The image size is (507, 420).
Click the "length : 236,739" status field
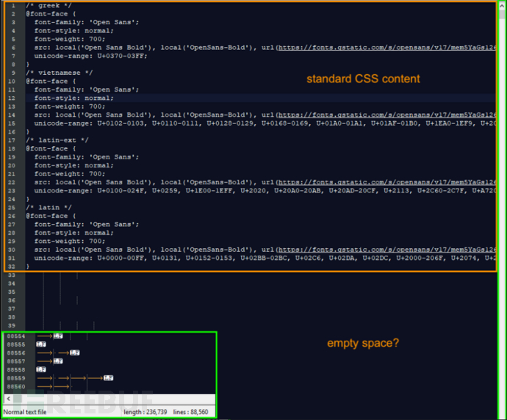tap(145, 412)
